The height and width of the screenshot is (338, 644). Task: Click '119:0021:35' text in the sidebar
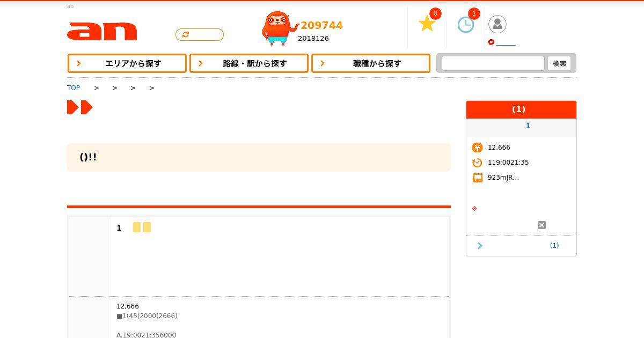[x=508, y=163]
